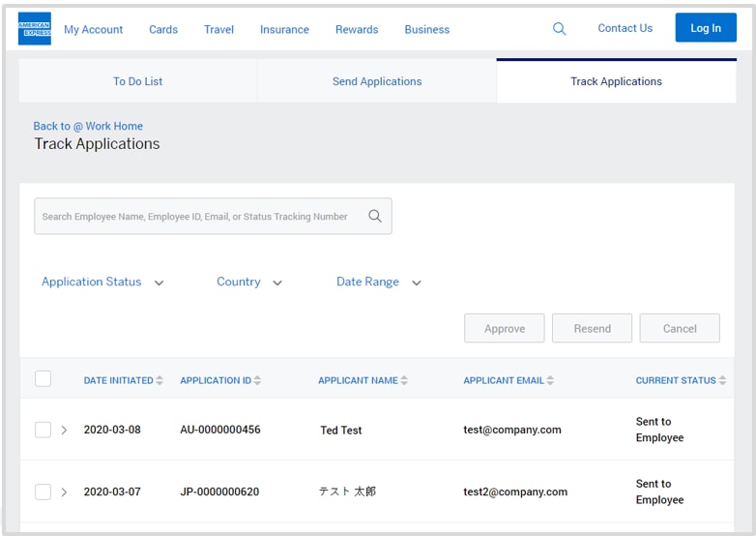The width and height of the screenshot is (756, 536).
Task: Click the Resend button
Action: 592,328
